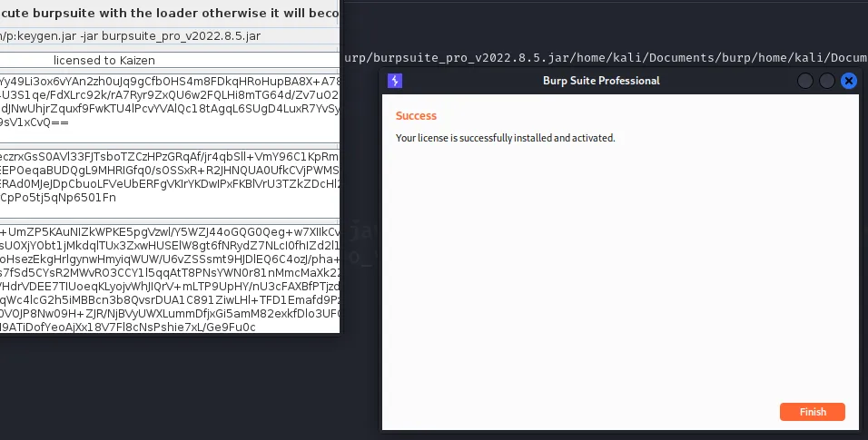The width and height of the screenshot is (868, 440).
Task: Click the Finish button in Burp Suite dialog
Action: pos(812,412)
